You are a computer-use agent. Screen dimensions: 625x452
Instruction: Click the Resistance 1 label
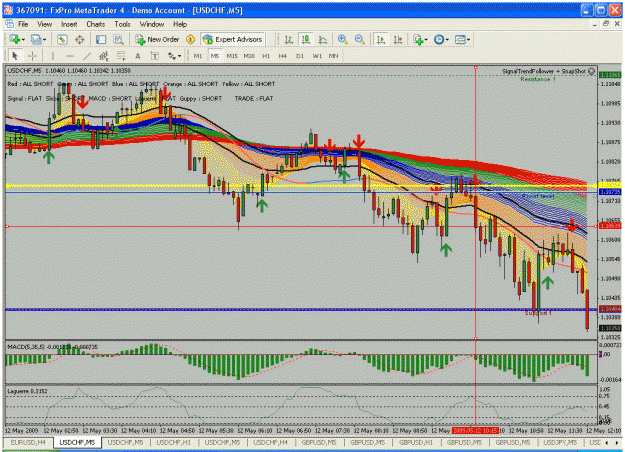pos(538,79)
